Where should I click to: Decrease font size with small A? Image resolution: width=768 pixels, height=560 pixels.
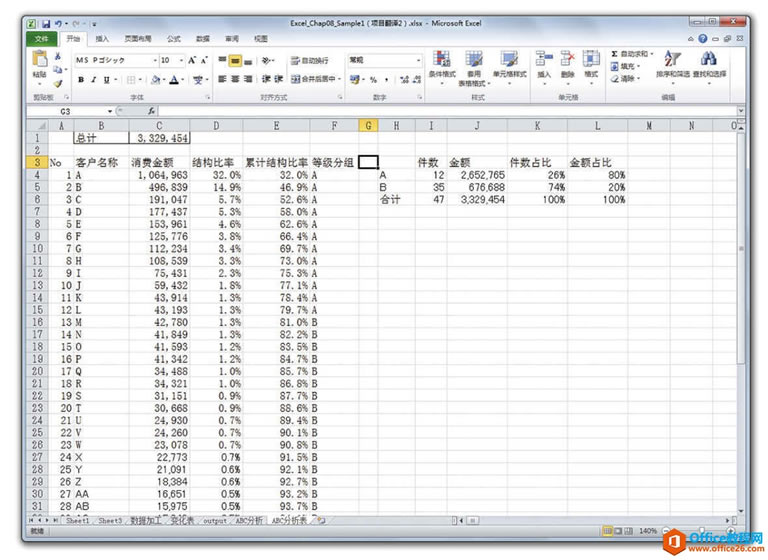(x=204, y=60)
